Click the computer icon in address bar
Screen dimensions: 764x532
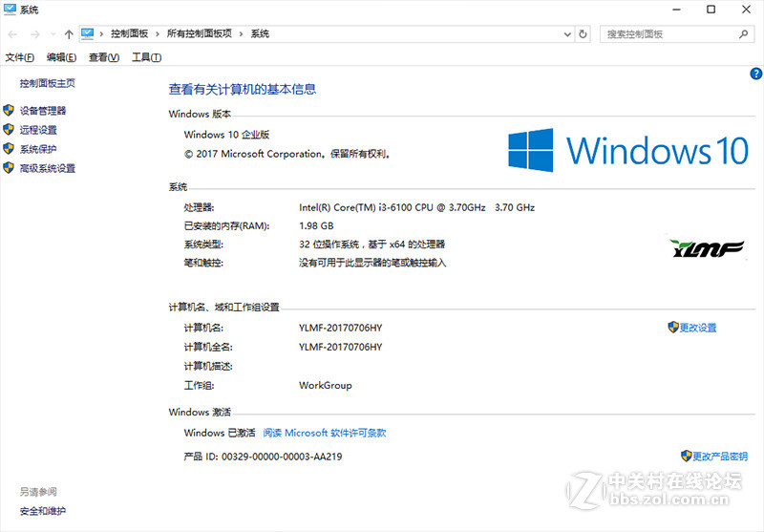click(87, 33)
